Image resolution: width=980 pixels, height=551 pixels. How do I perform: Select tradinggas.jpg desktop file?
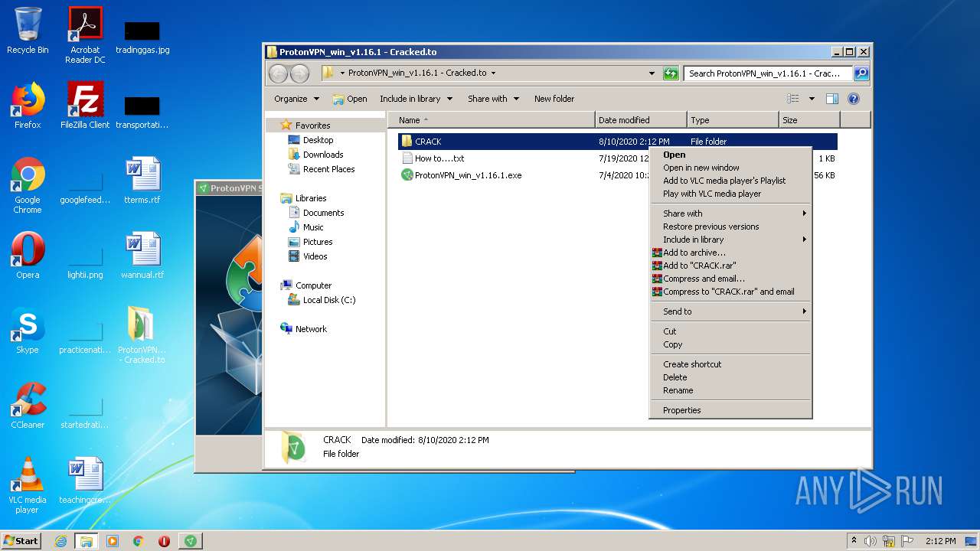[142, 37]
